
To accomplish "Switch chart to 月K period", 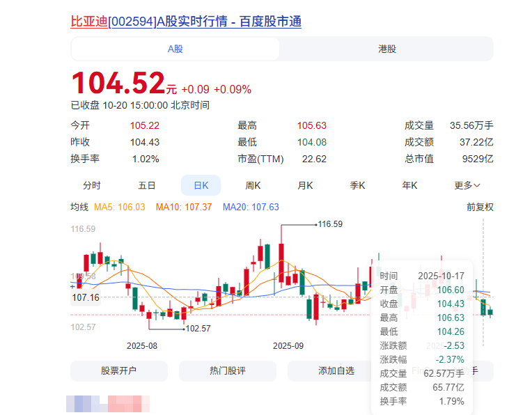I will coord(305,185).
